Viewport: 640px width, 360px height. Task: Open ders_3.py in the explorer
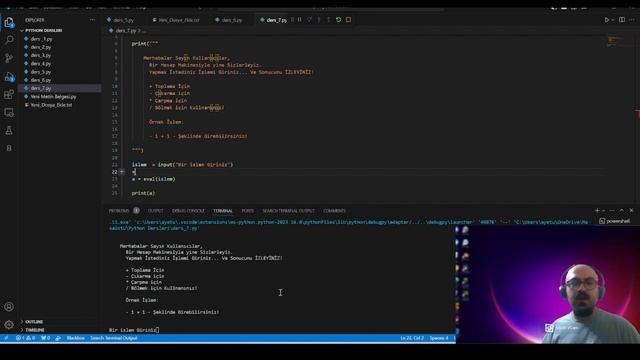pos(60,55)
